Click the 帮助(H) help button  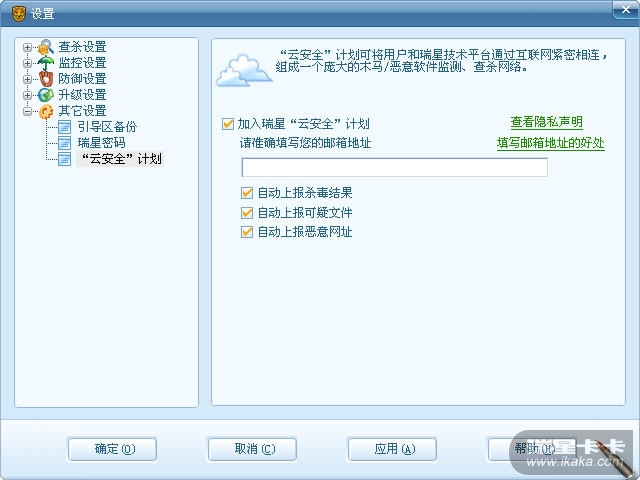click(532, 449)
